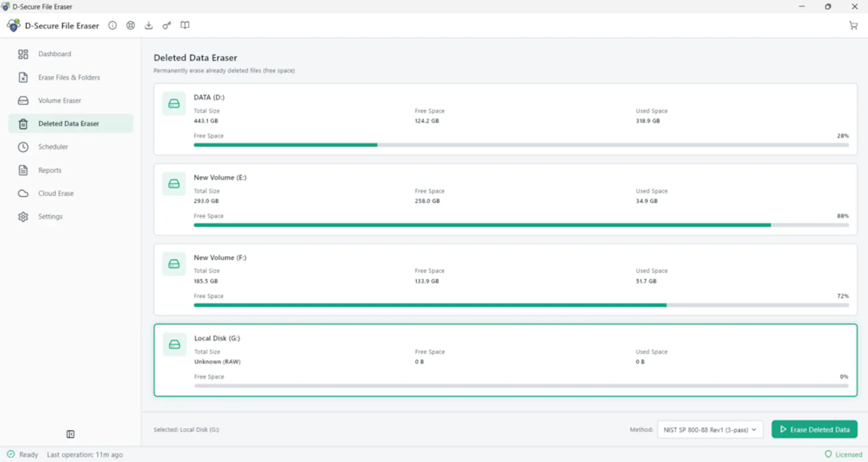Screen dimensions: 868x462
Task: Open the Dashboard menu item
Action: [x=71, y=54]
